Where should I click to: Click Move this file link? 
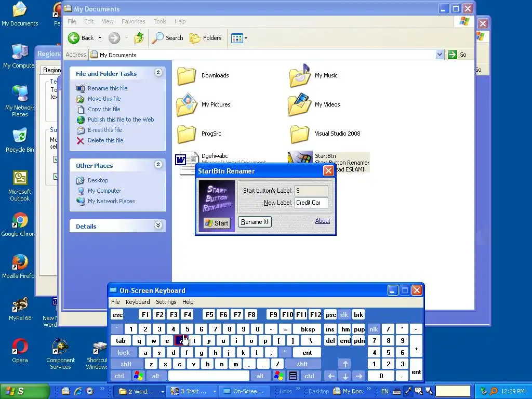tap(104, 99)
